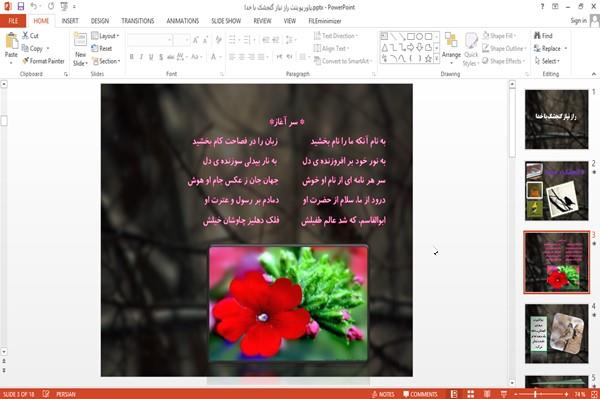Select the rectangle shape in shapes gallery
Viewport: 600px width, 399px height.
click(x=411, y=36)
